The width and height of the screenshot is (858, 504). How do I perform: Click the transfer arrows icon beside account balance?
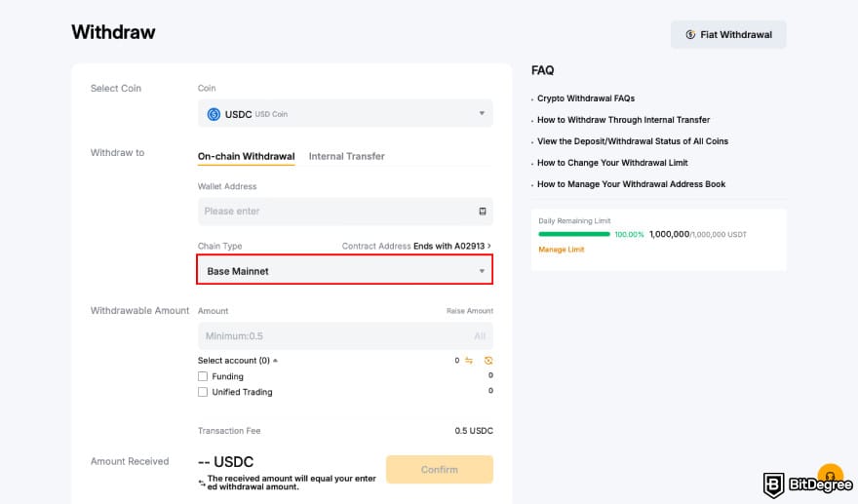tap(469, 360)
